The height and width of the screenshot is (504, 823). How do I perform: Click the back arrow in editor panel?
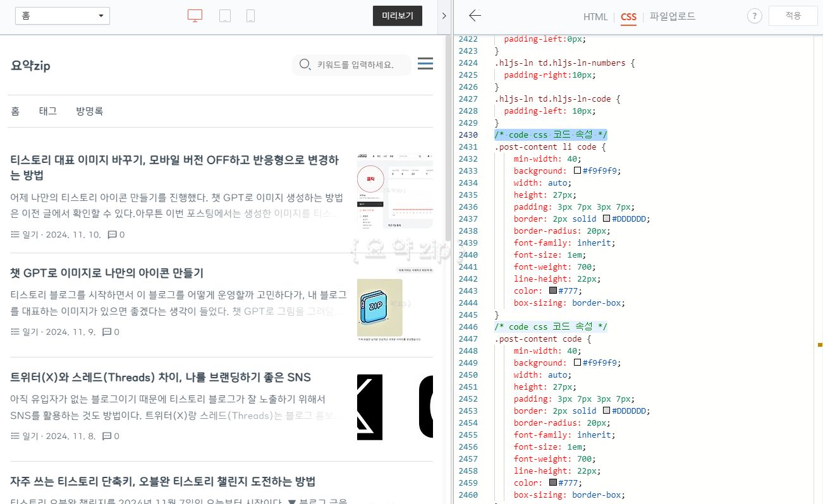pyautogui.click(x=475, y=16)
